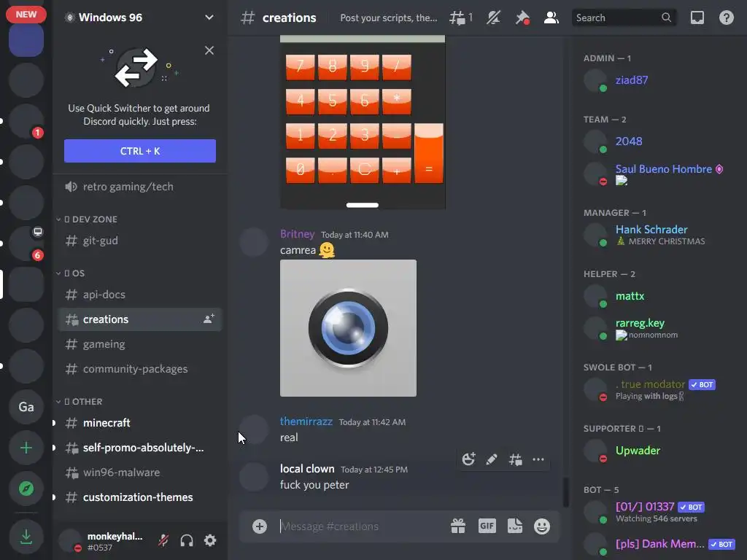Click the attach file plus button

click(x=260, y=526)
